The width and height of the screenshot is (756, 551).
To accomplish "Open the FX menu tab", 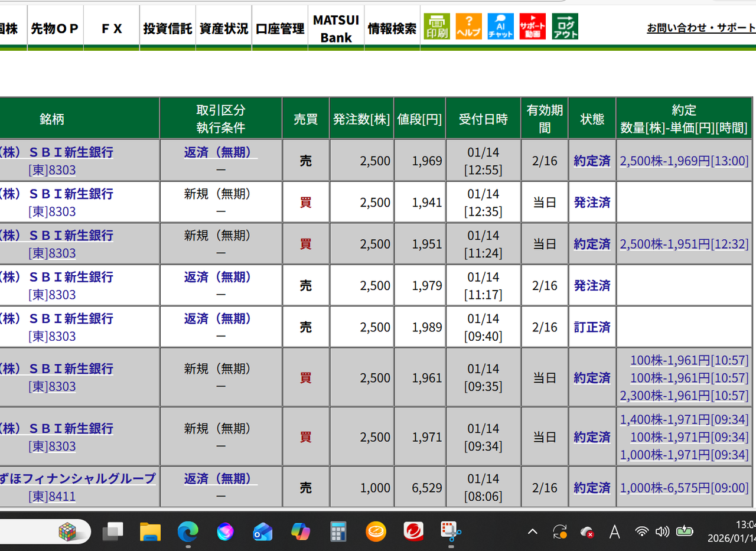I will tap(111, 28).
